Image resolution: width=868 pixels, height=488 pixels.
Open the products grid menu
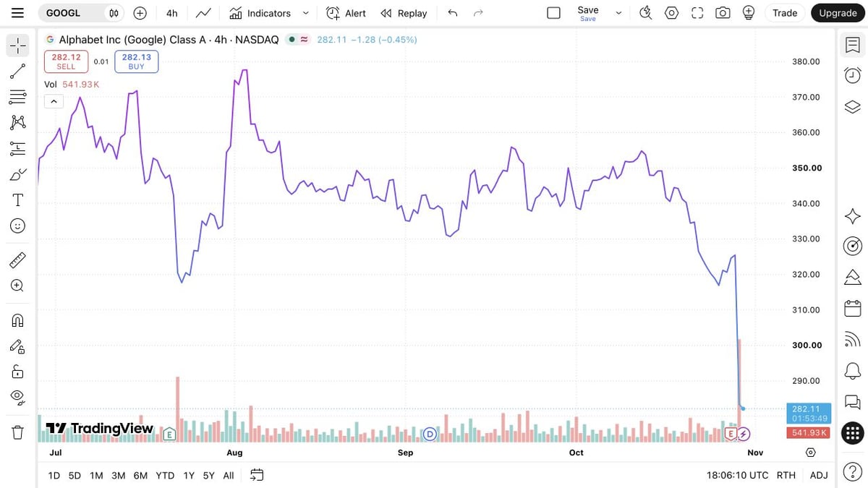click(852, 432)
